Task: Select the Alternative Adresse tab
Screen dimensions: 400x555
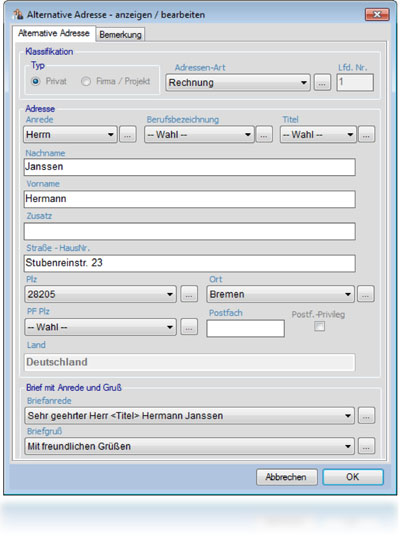Action: coord(54,33)
